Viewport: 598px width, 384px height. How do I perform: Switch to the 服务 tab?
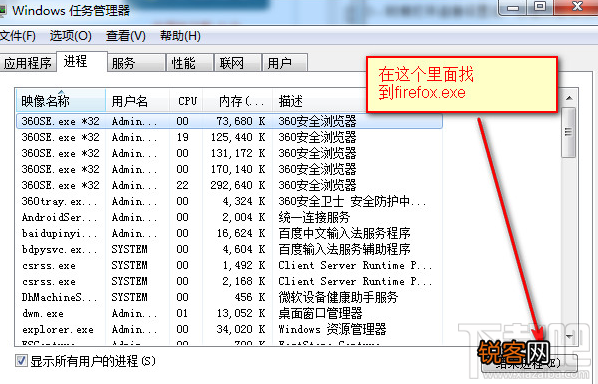coord(137,63)
